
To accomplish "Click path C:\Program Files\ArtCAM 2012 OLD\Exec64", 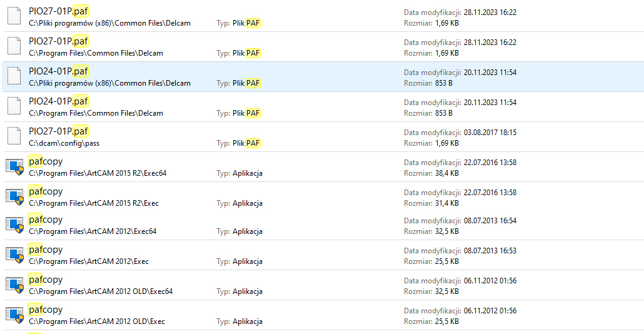I will (101, 291).
